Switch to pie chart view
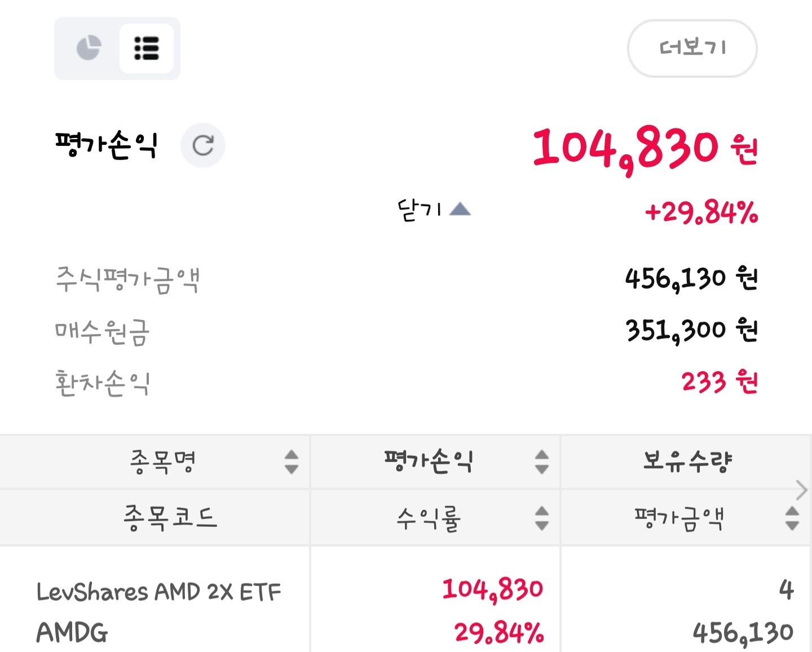 click(89, 48)
